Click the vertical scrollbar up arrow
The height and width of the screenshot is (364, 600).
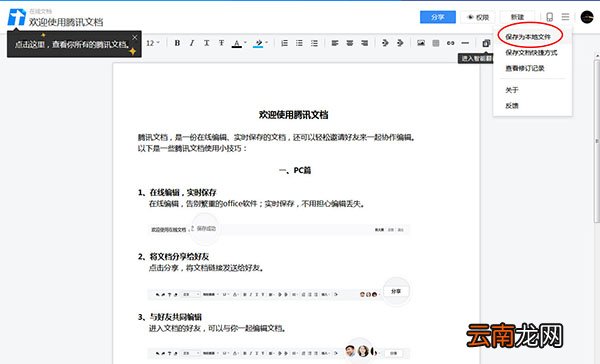coord(597,56)
